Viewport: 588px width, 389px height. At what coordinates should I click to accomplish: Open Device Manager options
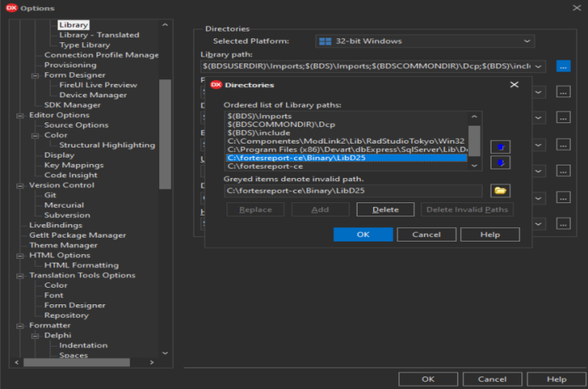point(93,95)
